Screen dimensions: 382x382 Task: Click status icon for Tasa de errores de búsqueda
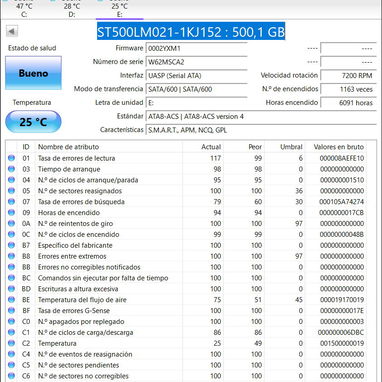click(x=12, y=202)
